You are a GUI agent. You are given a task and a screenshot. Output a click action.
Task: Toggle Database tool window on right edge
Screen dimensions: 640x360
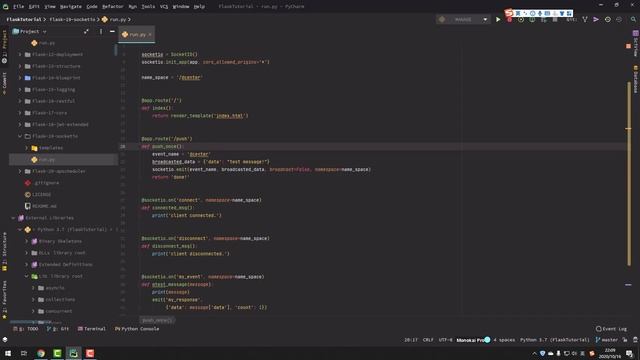pos(636,79)
